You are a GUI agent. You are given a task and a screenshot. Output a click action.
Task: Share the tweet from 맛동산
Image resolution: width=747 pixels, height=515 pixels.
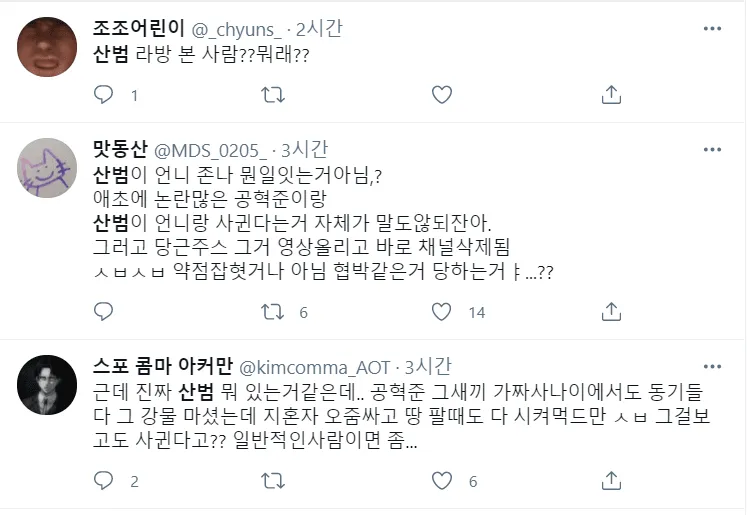click(612, 312)
